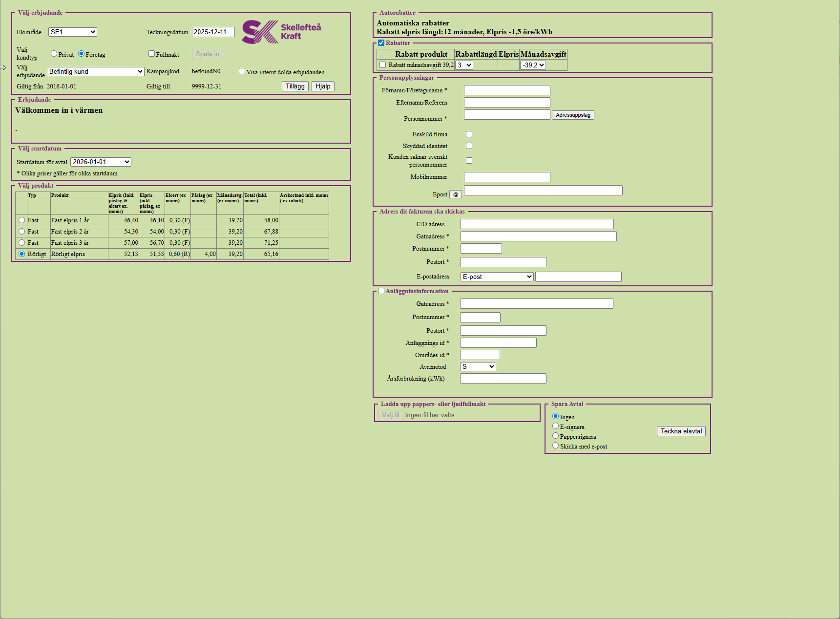Image resolution: width=840 pixels, height=619 pixels.
Task: Open the Rabattlängd dropdown
Action: click(464, 65)
